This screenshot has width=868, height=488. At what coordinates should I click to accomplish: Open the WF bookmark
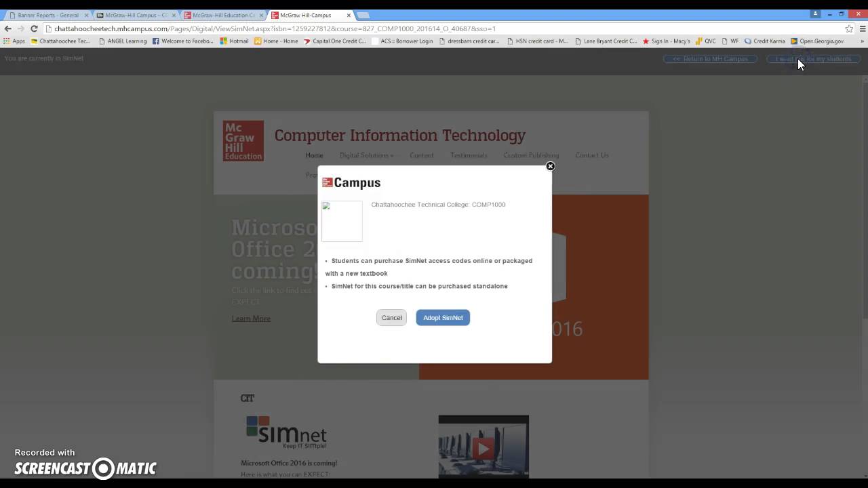pyautogui.click(x=730, y=41)
